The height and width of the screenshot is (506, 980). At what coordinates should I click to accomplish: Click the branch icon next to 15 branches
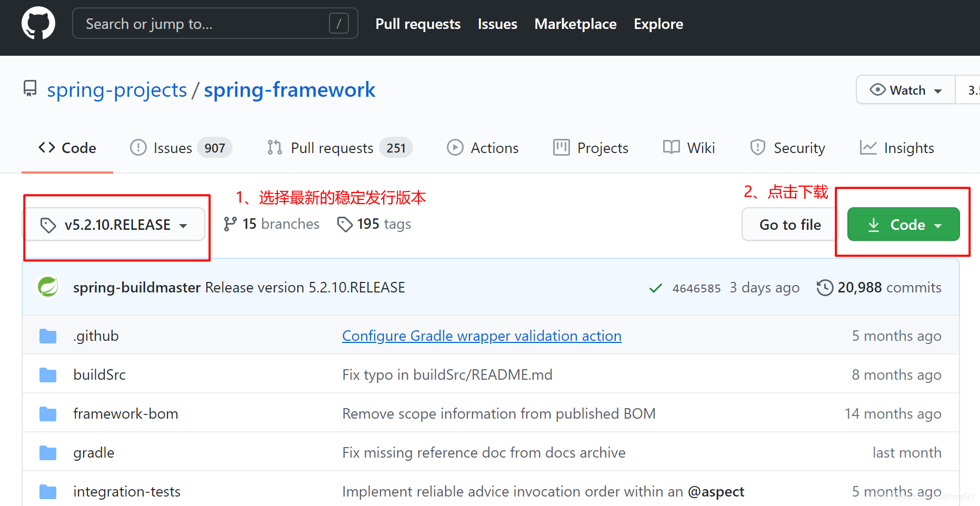click(230, 224)
